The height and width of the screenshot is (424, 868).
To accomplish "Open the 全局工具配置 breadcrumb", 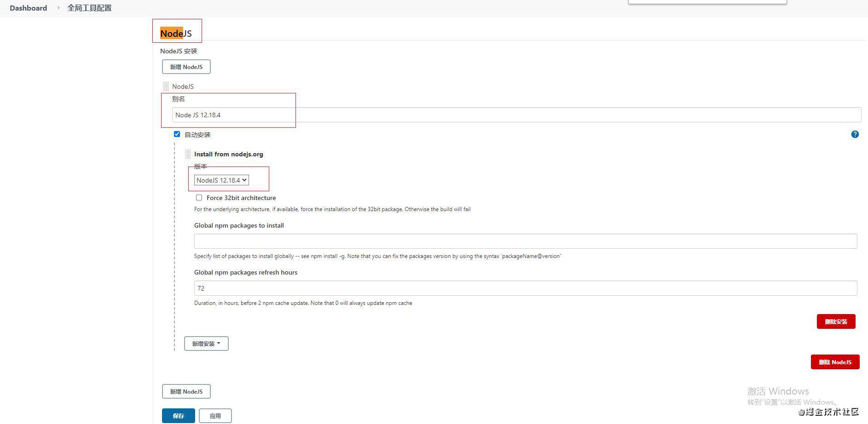I will point(89,8).
